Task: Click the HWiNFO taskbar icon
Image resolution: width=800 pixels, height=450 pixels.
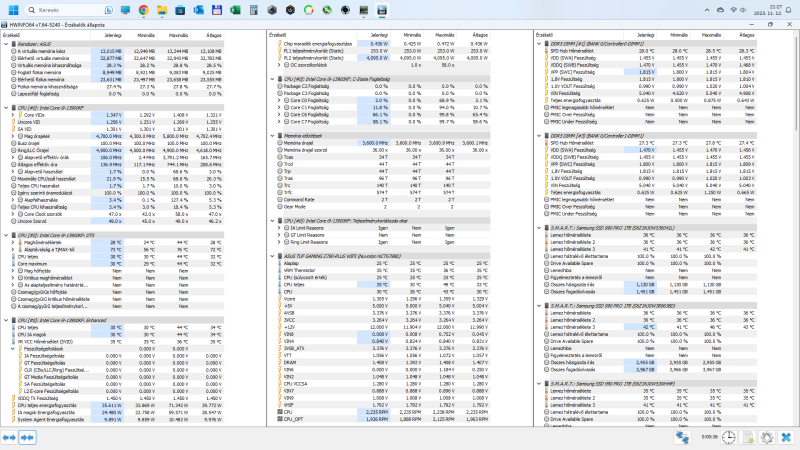Action: (x=382, y=10)
